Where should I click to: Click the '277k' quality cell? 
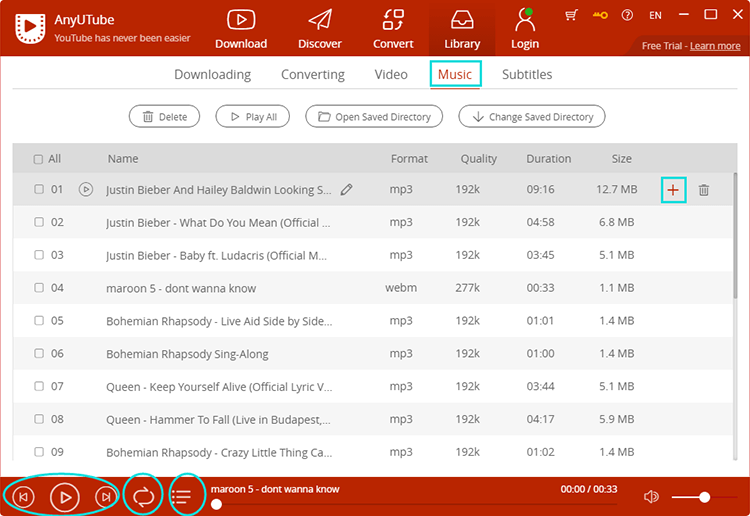[x=467, y=288]
